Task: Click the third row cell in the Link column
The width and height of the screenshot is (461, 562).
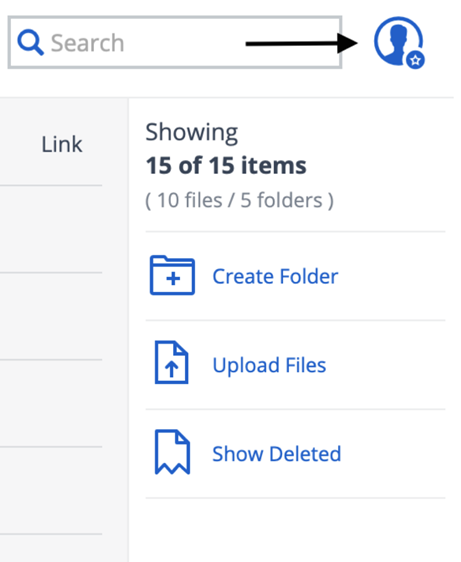Action: (x=51, y=403)
